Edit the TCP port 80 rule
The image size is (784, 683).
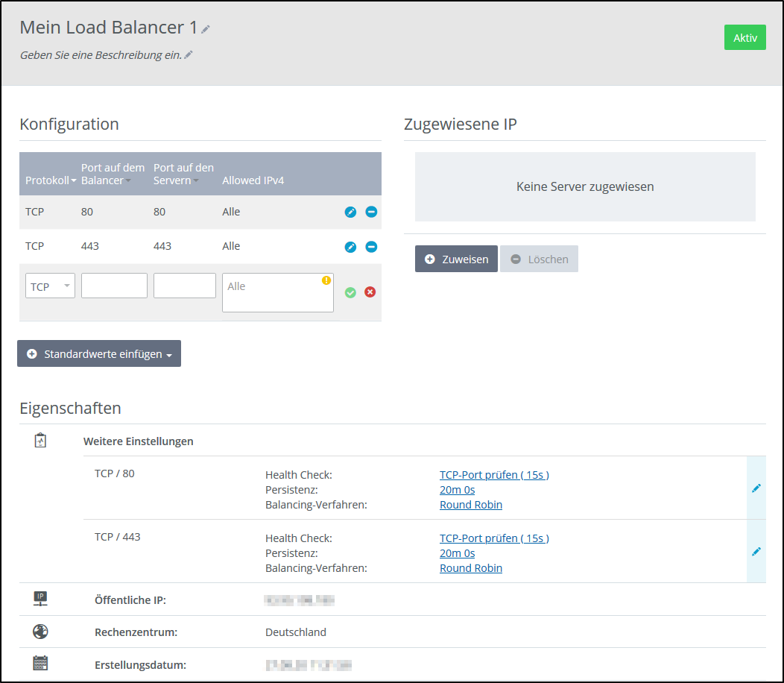point(350,212)
